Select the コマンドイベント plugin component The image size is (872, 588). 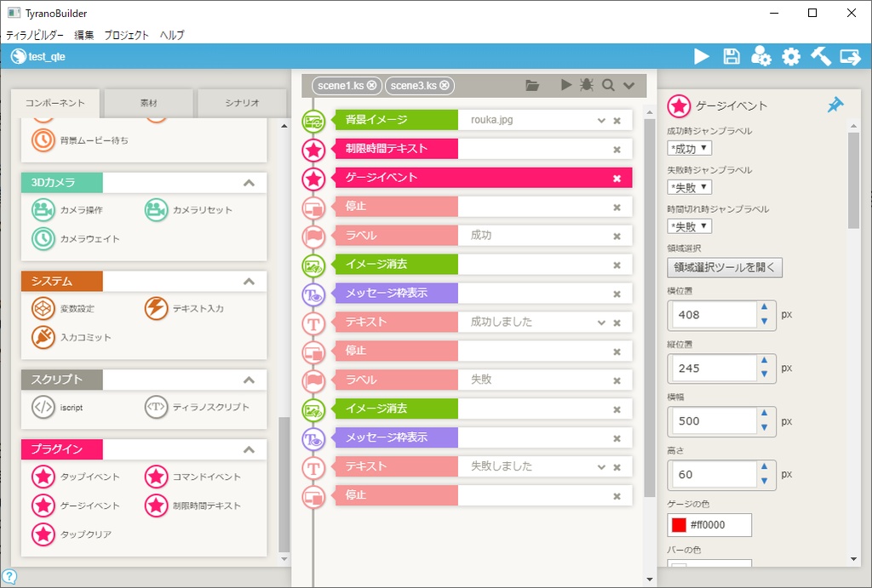tap(192, 477)
